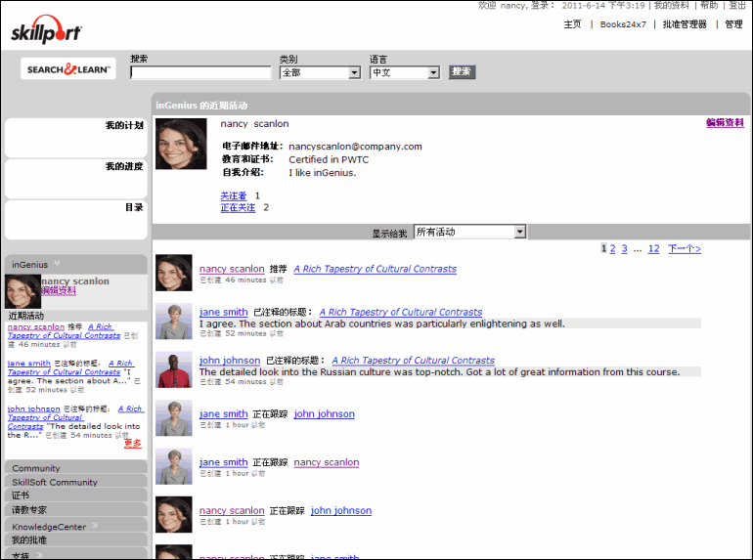753x560 pixels.
Task: Click the search text input field
Action: 200,72
